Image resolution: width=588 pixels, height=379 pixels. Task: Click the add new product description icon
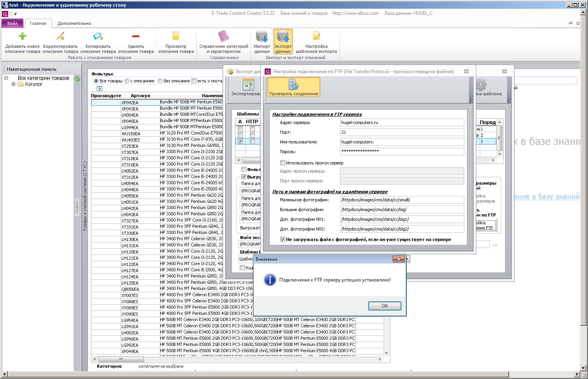click(23, 37)
